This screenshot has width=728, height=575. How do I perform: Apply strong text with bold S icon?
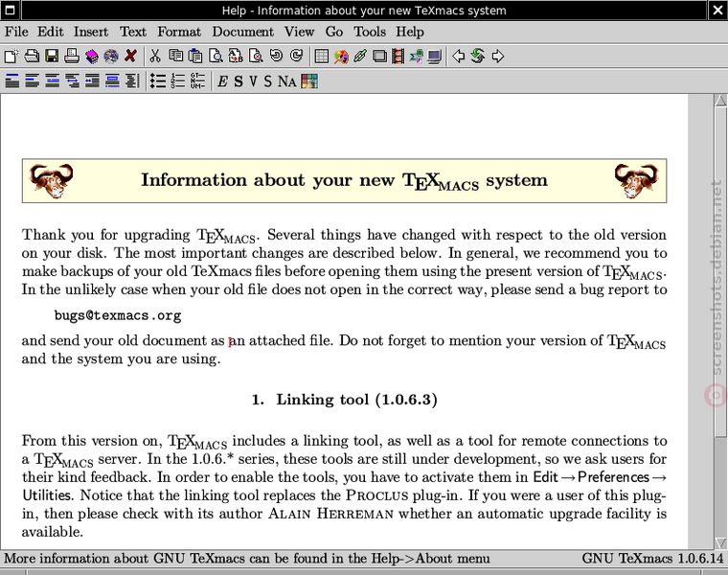pos(239,81)
